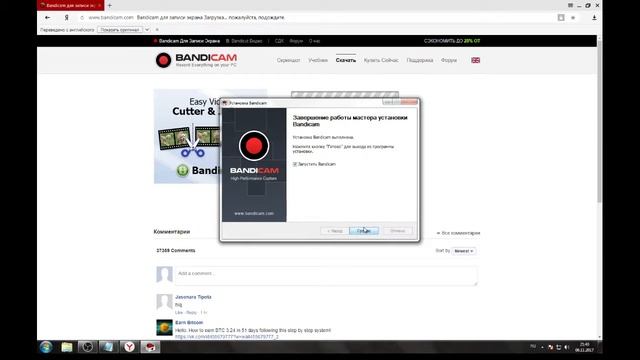This screenshot has height=360, width=640.
Task: Click the user avatar beside comment box
Action: [x=164, y=275]
